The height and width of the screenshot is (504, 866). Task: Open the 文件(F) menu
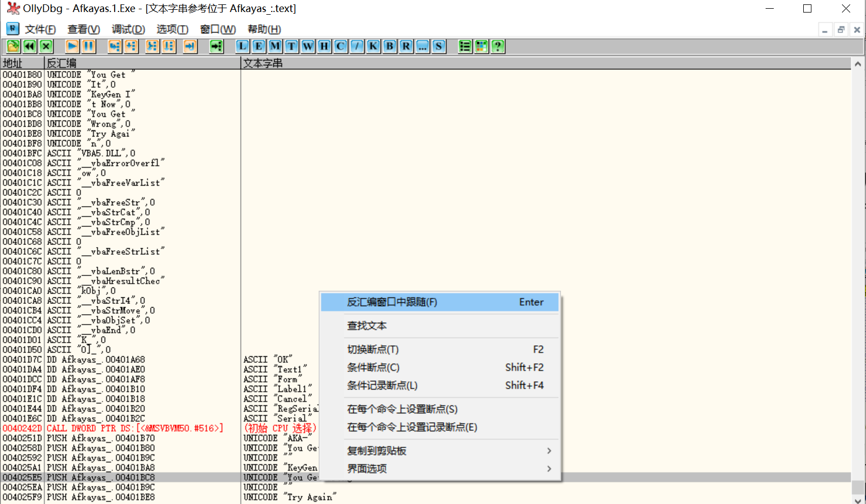tap(40, 29)
